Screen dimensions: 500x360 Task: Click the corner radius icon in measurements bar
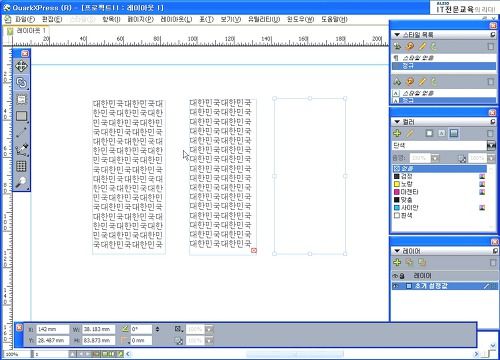[x=125, y=341]
